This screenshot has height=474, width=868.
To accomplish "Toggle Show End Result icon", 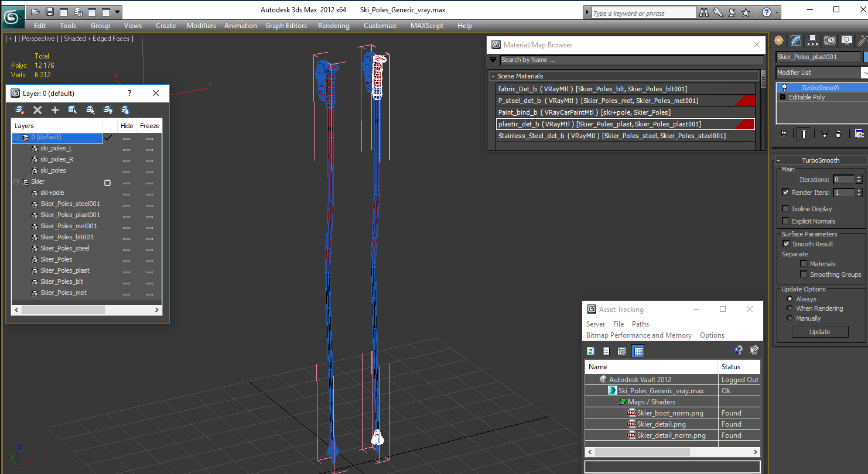I will pos(804,134).
